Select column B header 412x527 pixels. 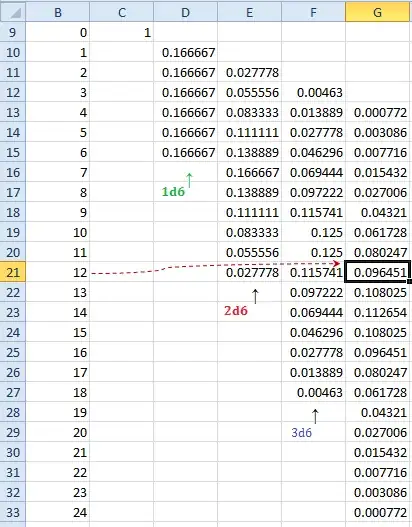(x=57, y=12)
